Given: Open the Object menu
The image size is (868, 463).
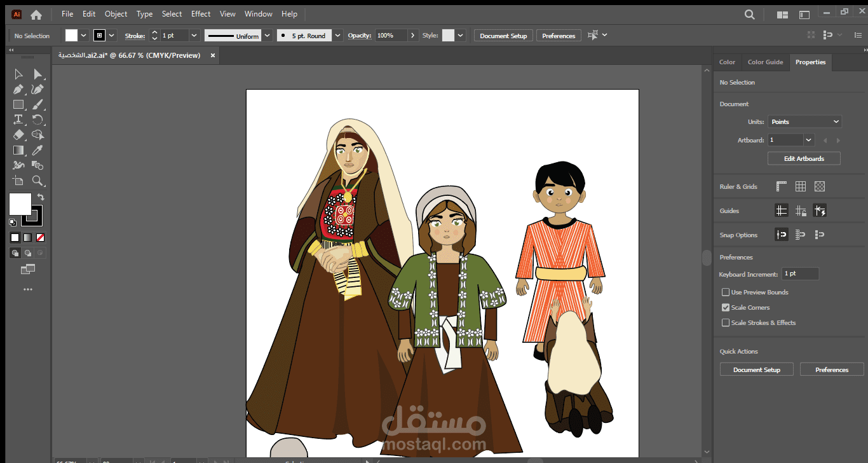Looking at the screenshot, I should (116, 14).
